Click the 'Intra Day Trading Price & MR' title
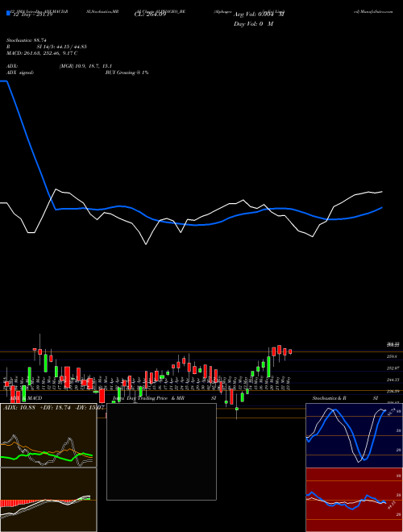 148,398
